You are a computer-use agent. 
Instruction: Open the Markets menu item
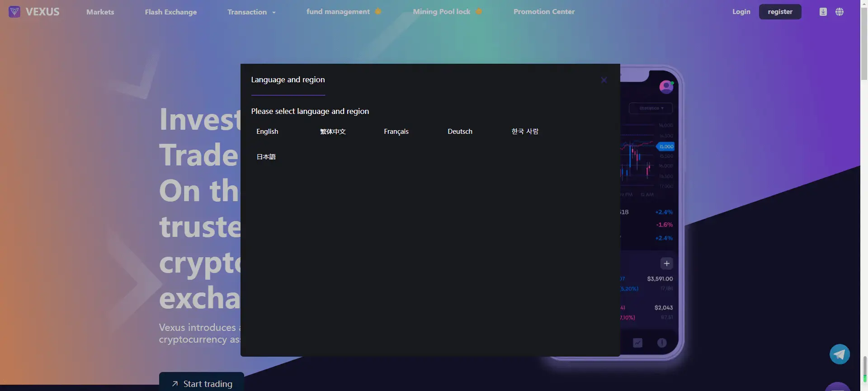[100, 12]
